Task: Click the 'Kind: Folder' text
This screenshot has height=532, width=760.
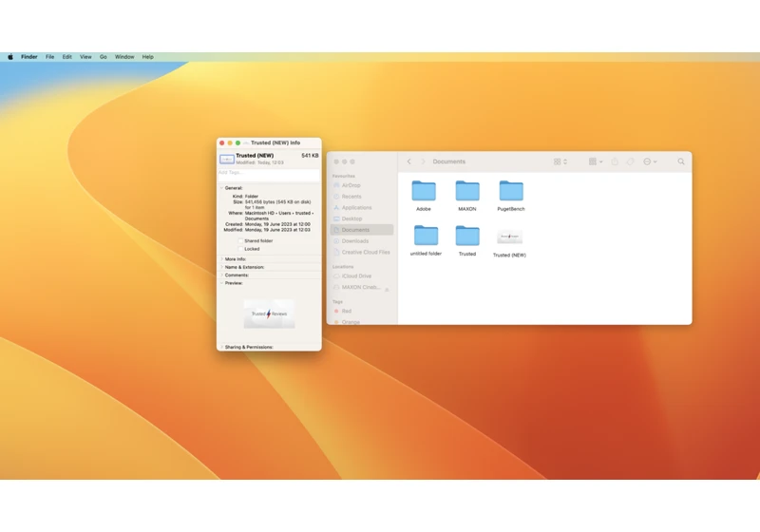Action: point(245,197)
